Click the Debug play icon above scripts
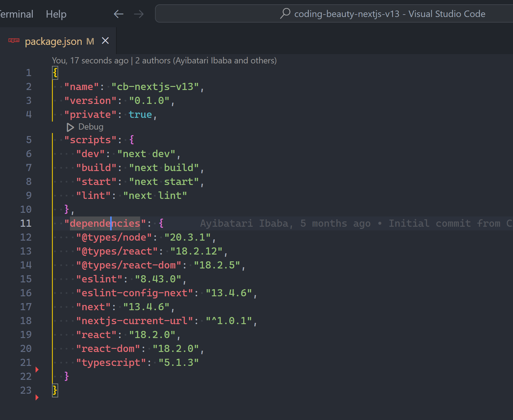The height and width of the screenshot is (420, 513). click(x=70, y=127)
